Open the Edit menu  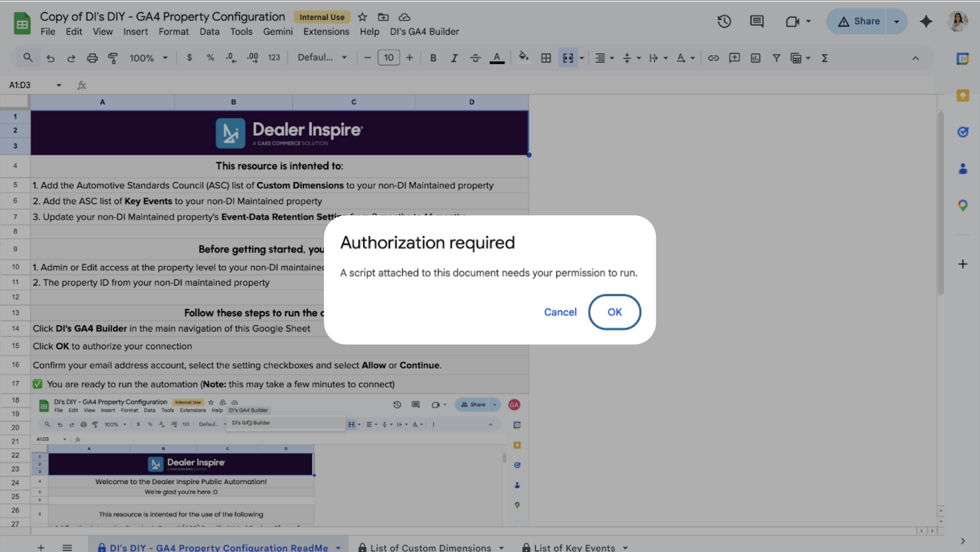(x=74, y=31)
